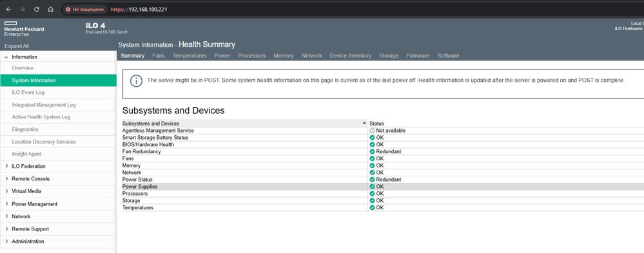
Task: Open the Processors tab
Action: tap(252, 56)
